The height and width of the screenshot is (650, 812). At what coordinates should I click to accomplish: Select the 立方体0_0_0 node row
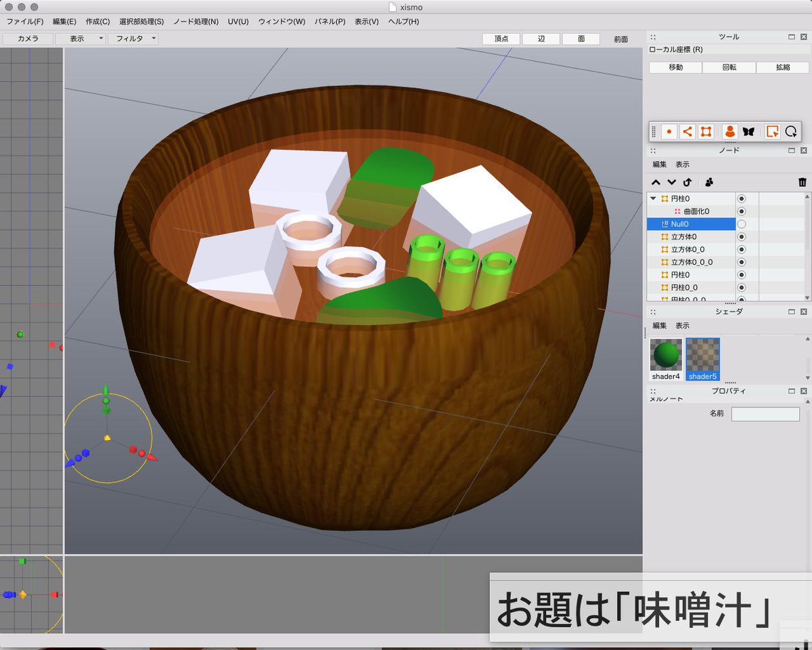pyautogui.click(x=691, y=262)
